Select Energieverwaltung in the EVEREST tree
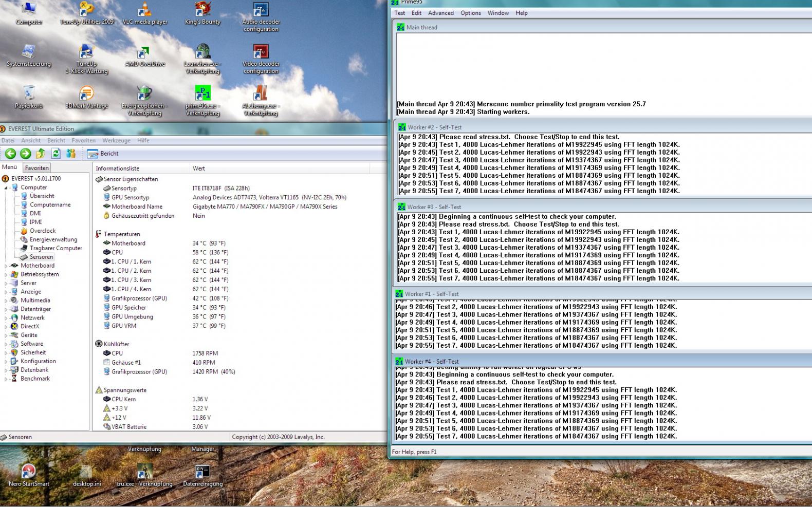This screenshot has width=812, height=507. 53,239
